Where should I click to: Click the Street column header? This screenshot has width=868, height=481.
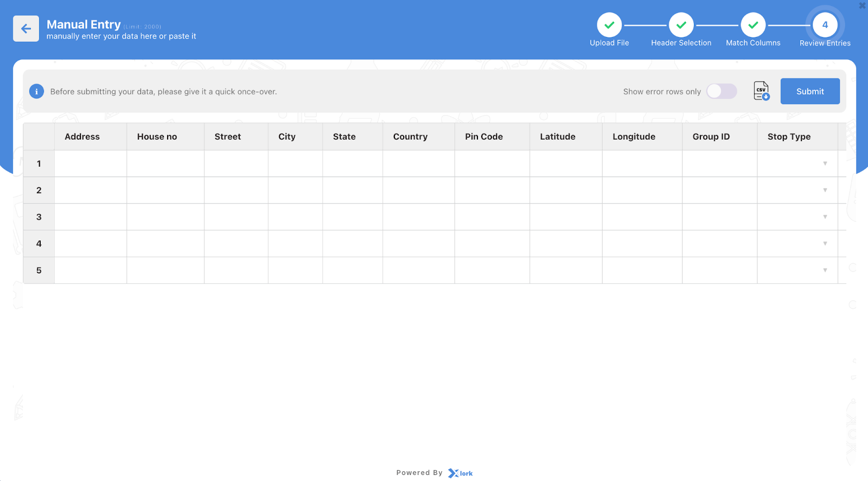(x=236, y=137)
